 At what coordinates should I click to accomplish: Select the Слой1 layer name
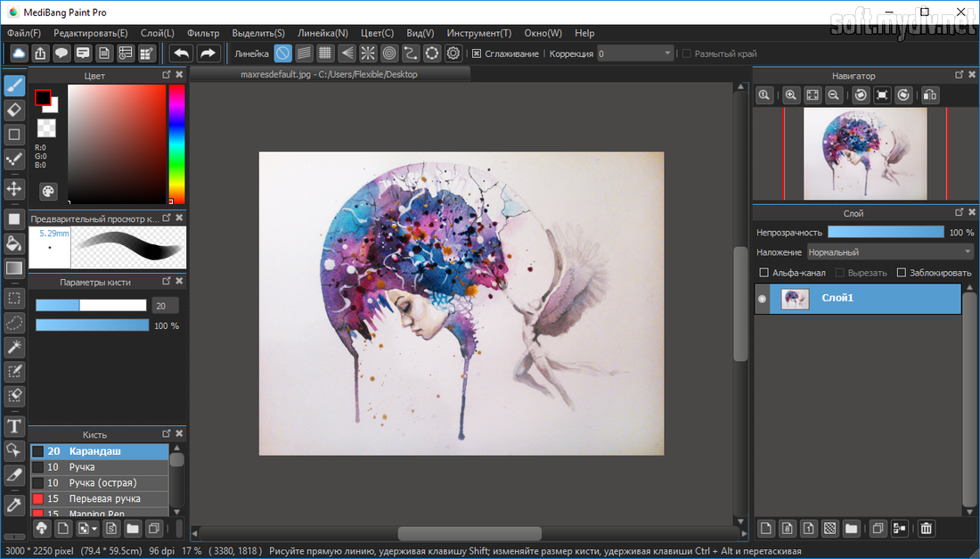837,298
